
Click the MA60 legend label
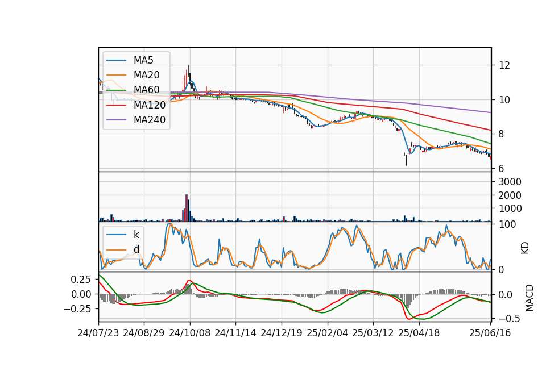click(146, 90)
